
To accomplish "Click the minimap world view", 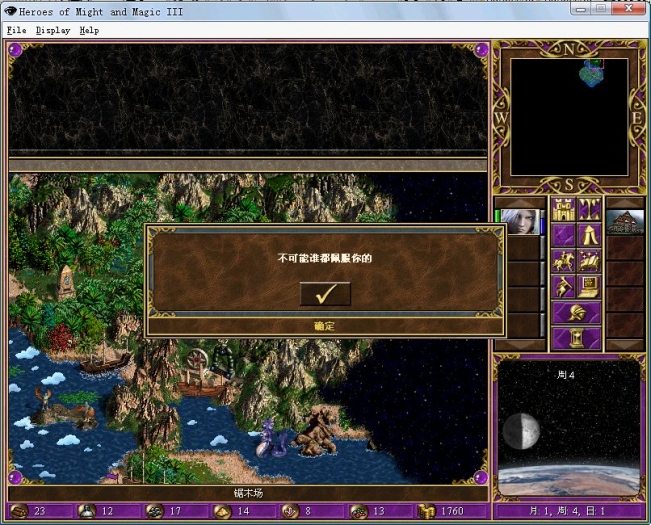I will (x=569, y=117).
